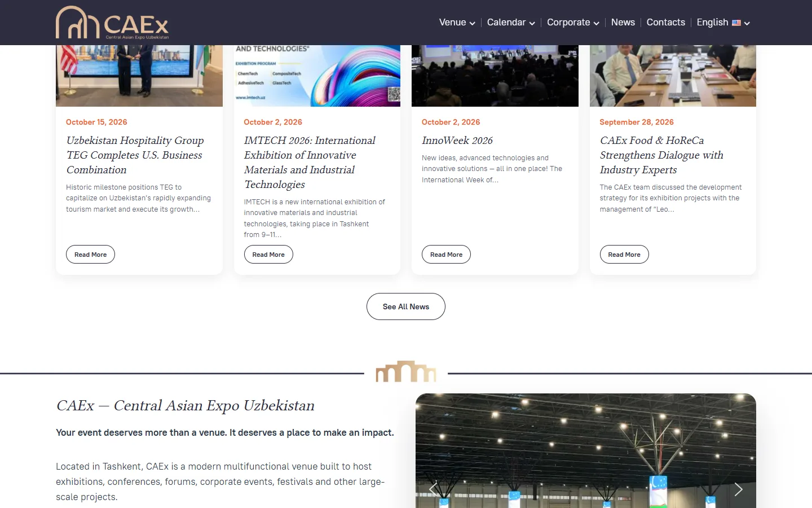Expand the Corporate dropdown menu

(573, 23)
